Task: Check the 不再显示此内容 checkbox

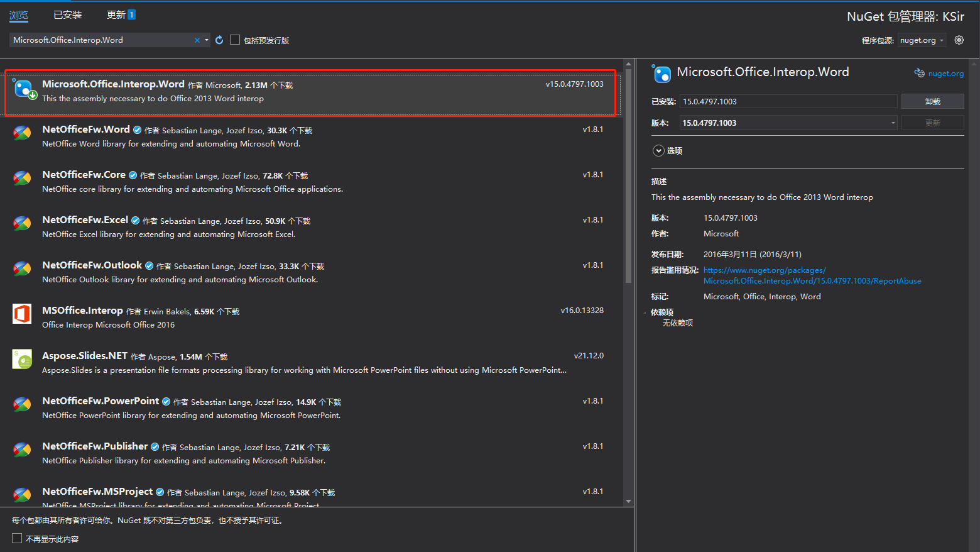Action: click(17, 538)
